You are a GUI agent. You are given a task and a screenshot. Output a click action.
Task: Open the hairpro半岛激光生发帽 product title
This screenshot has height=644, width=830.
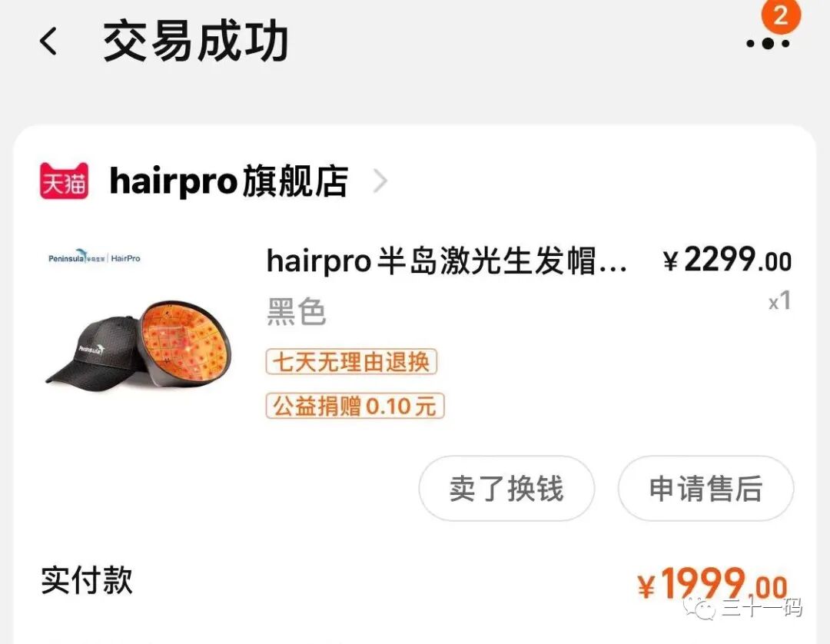pyautogui.click(x=447, y=261)
